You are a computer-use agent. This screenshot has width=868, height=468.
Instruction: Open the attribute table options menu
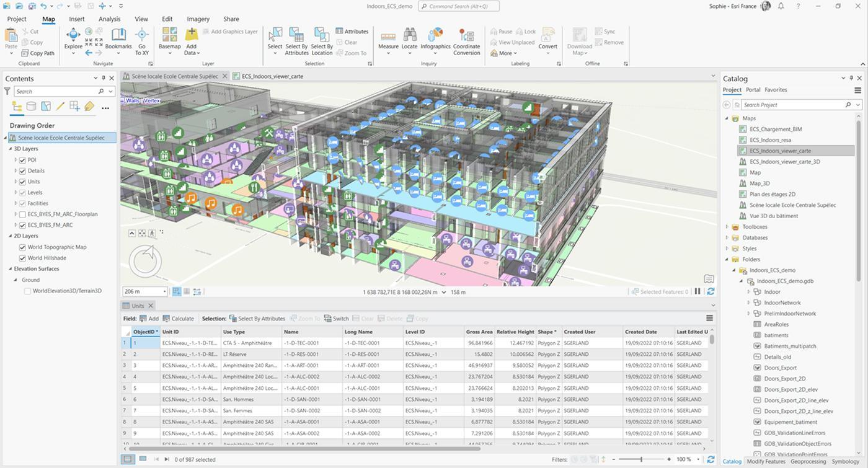coord(709,319)
